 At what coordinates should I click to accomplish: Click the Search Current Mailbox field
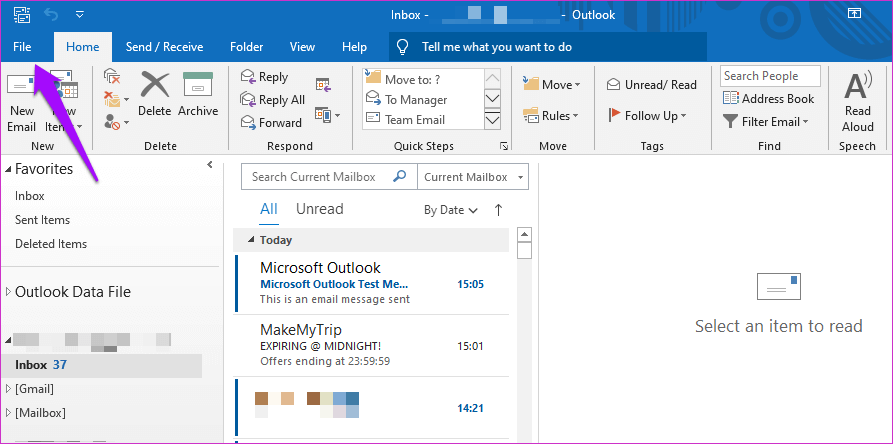pyautogui.click(x=316, y=177)
